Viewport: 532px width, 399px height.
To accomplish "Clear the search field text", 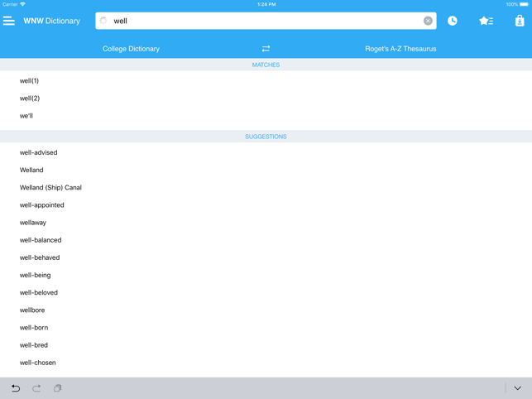I will pos(428,21).
